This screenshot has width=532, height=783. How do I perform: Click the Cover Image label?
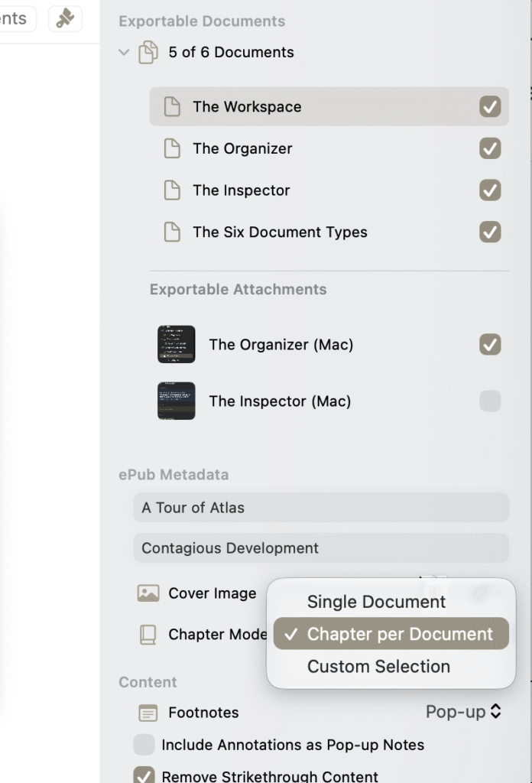click(x=212, y=593)
